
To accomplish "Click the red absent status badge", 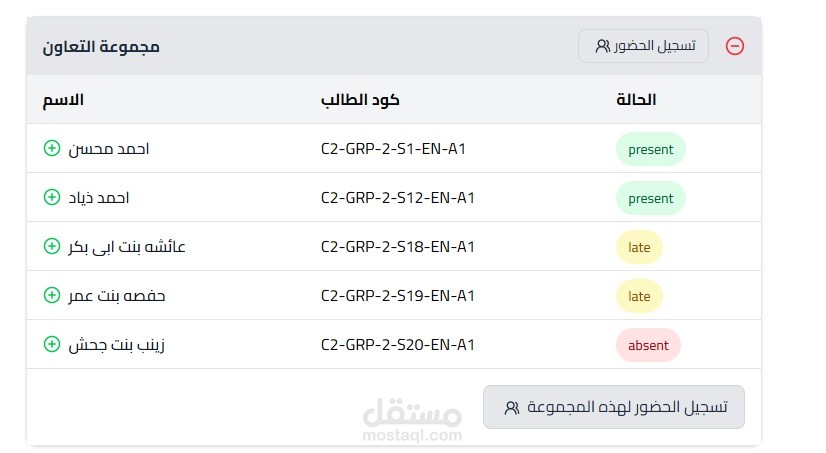I will coord(648,345).
